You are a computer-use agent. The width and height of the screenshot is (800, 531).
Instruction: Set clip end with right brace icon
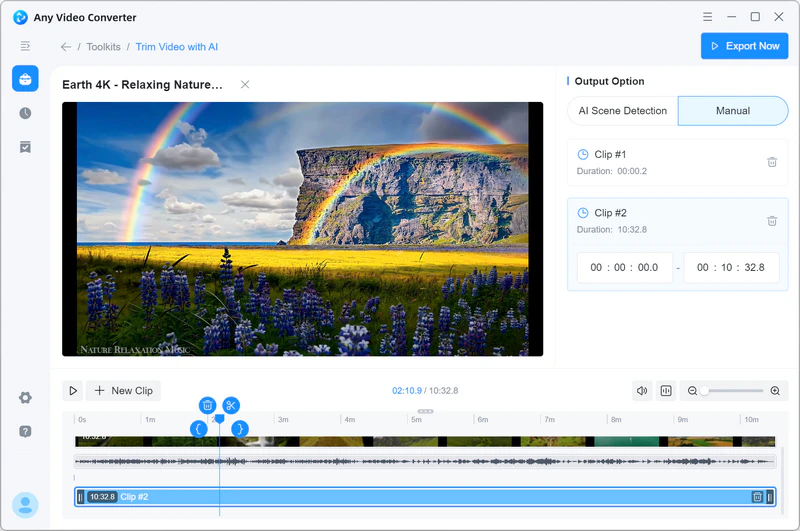pyautogui.click(x=240, y=428)
